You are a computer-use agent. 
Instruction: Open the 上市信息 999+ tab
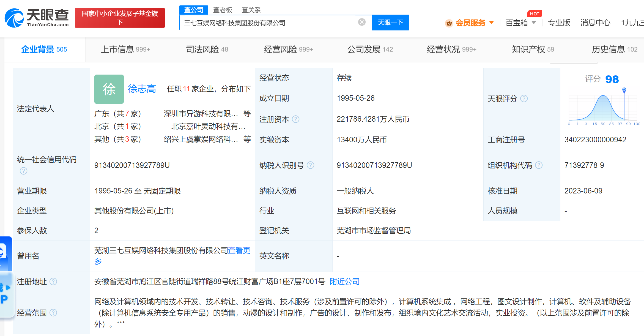pos(125,49)
